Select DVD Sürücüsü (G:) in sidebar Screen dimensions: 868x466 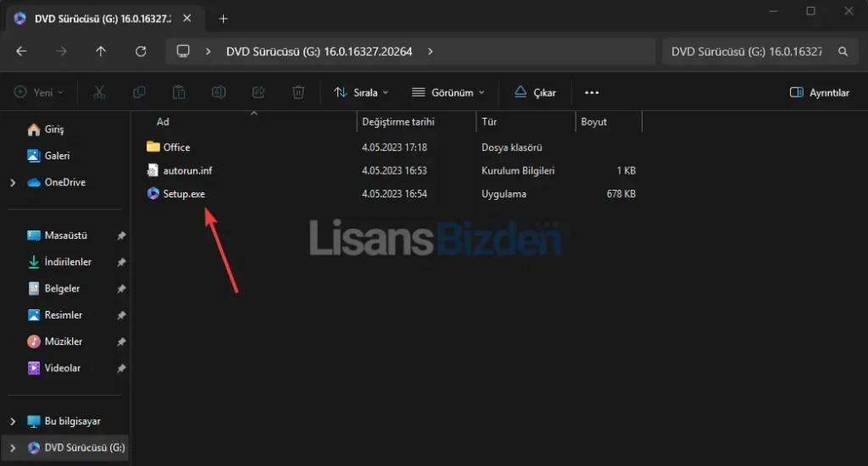[x=76, y=447]
